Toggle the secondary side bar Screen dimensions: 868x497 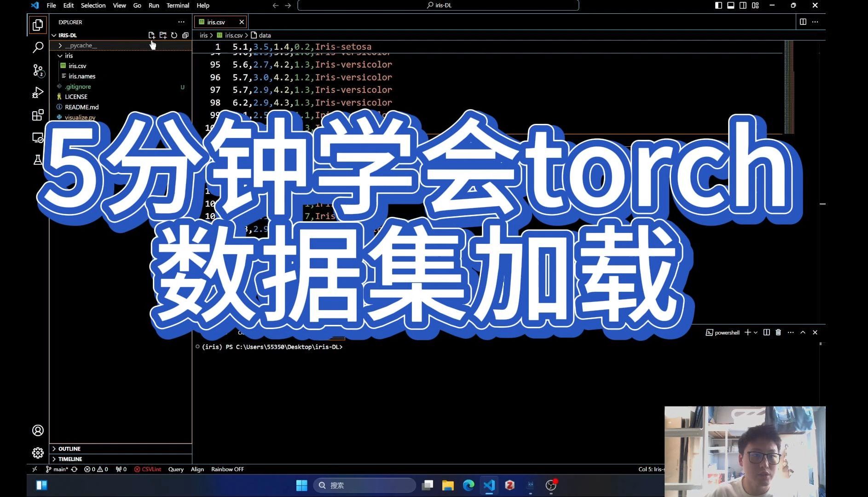click(743, 6)
